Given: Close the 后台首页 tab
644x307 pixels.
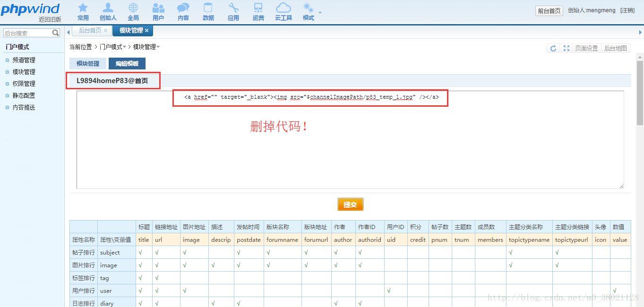Looking at the screenshot, I should coord(105,30).
